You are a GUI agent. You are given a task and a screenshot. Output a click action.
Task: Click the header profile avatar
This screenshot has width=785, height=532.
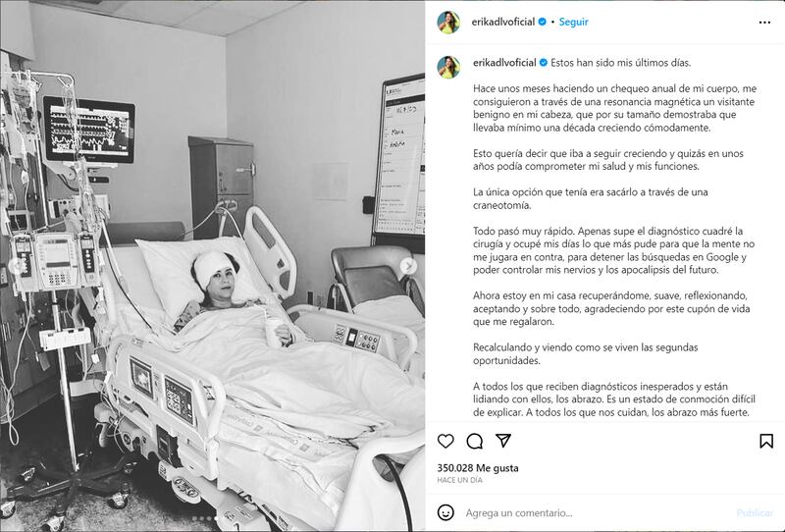click(x=448, y=22)
